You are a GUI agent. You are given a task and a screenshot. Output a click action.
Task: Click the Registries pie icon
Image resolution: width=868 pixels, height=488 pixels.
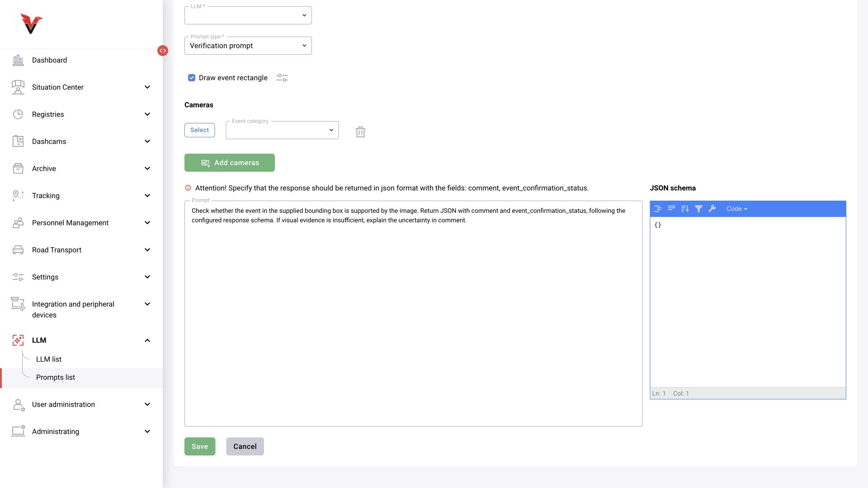(18, 114)
